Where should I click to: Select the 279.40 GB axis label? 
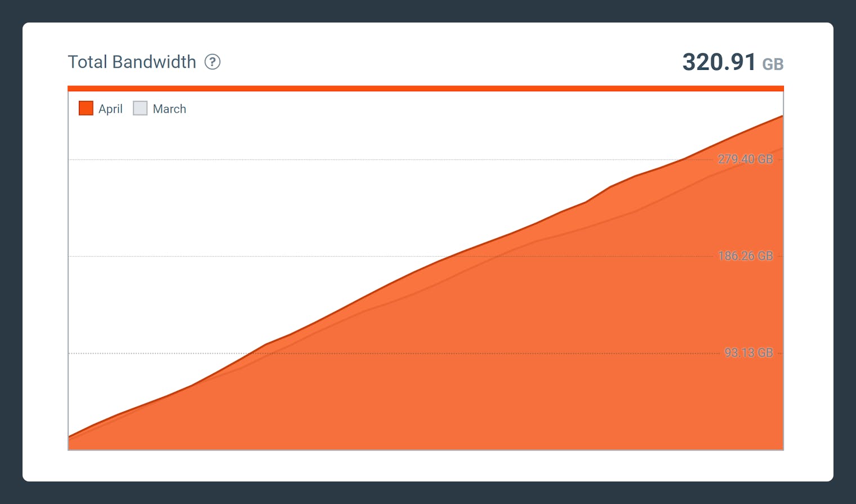pos(745,159)
